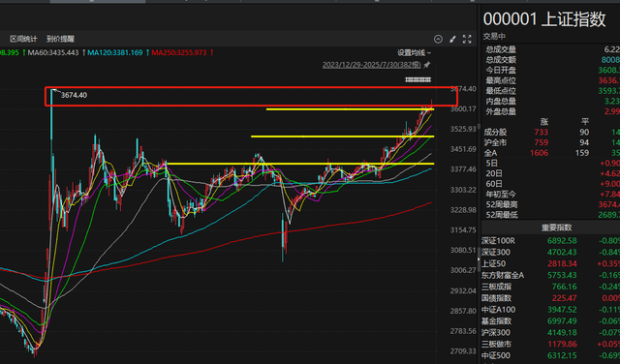The width and height of the screenshot is (620, 364).
Task: Open the 设置均线 dropdown
Action: point(414,53)
